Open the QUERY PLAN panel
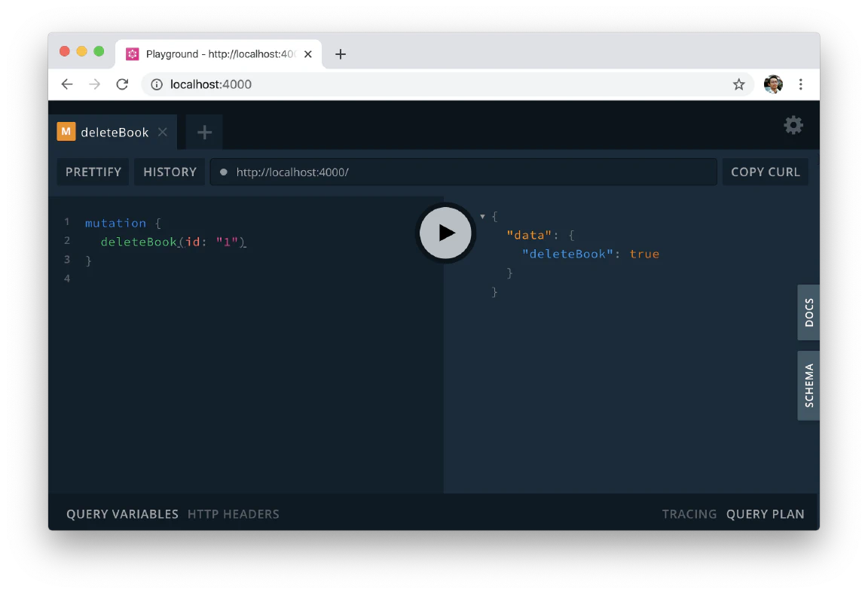Image resolution: width=868 pixels, height=594 pixels. (x=765, y=514)
